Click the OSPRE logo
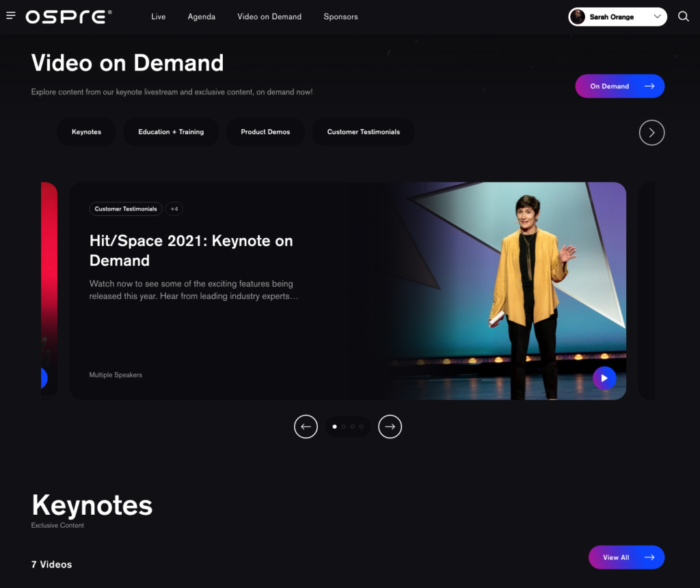This screenshot has height=588, width=700. pyautogui.click(x=69, y=16)
